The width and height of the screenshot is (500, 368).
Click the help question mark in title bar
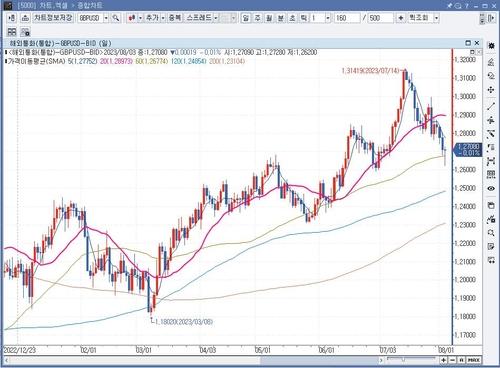point(467,6)
